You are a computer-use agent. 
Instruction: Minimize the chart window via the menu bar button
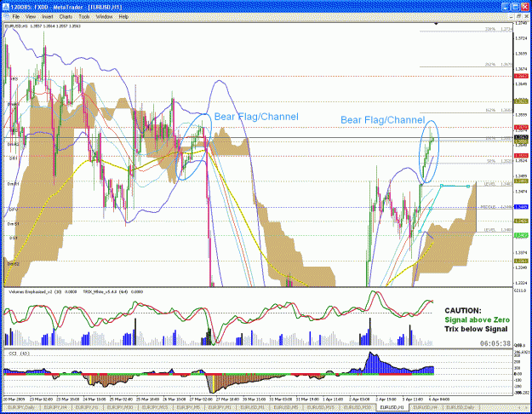(x=512, y=16)
